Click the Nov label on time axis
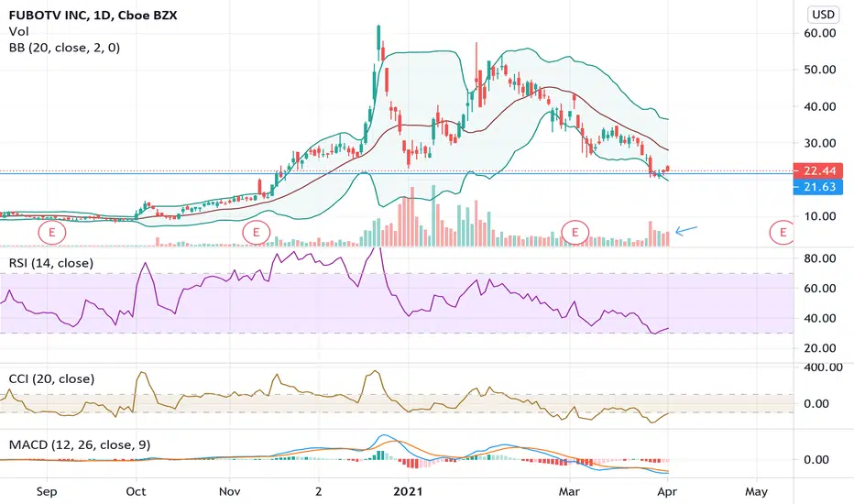 click(x=229, y=491)
